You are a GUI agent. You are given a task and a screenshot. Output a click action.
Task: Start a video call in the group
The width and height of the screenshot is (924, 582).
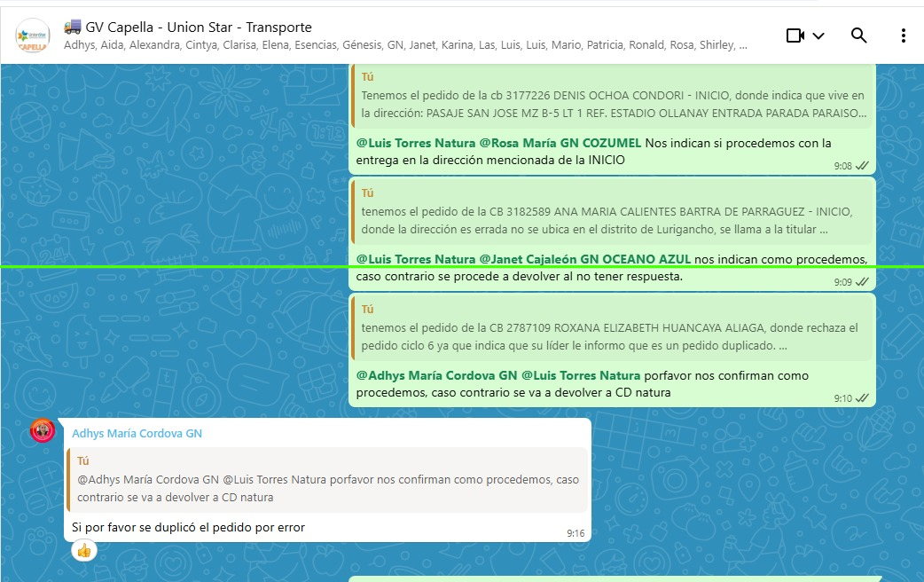tap(795, 35)
